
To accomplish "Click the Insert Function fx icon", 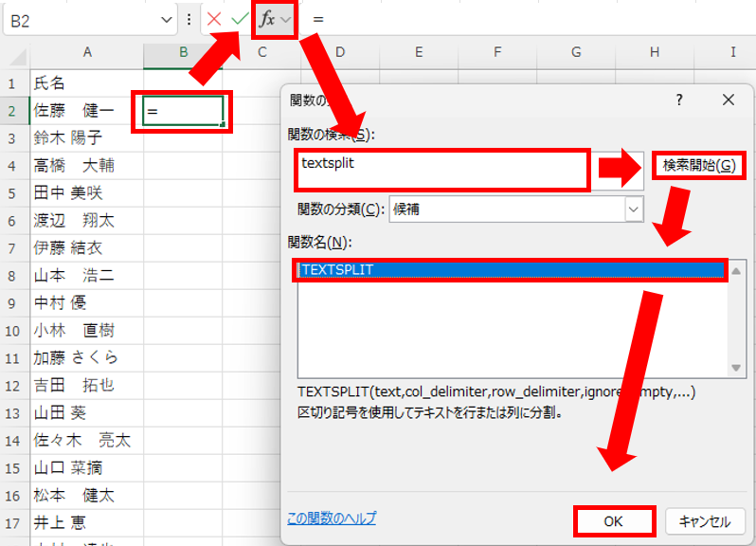I will [x=267, y=19].
